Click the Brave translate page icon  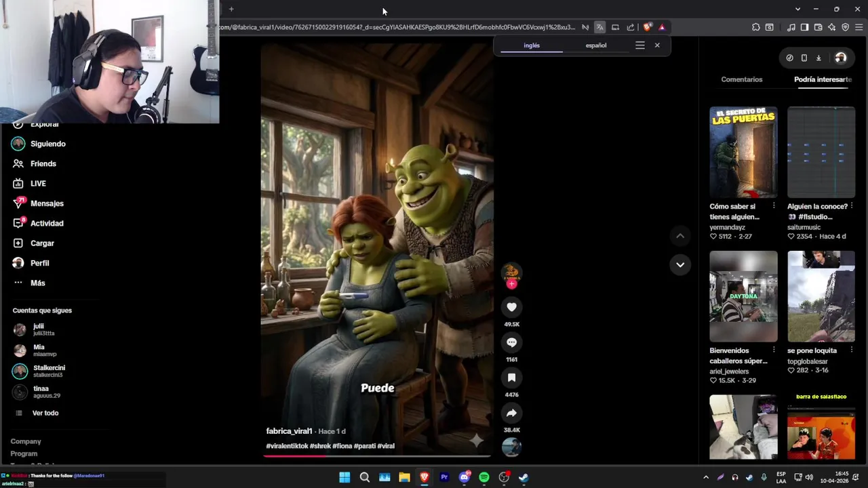pos(599,27)
